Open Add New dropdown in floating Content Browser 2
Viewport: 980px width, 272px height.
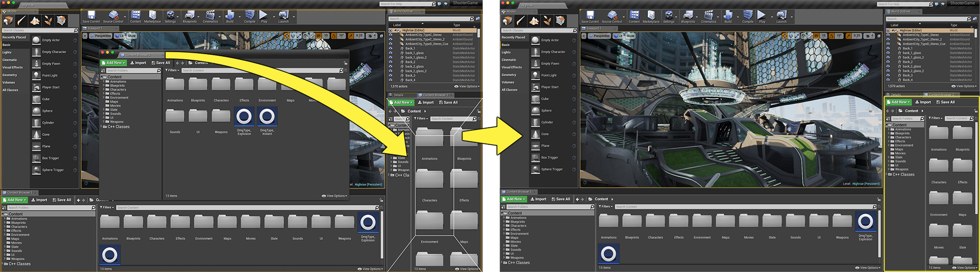[x=114, y=63]
